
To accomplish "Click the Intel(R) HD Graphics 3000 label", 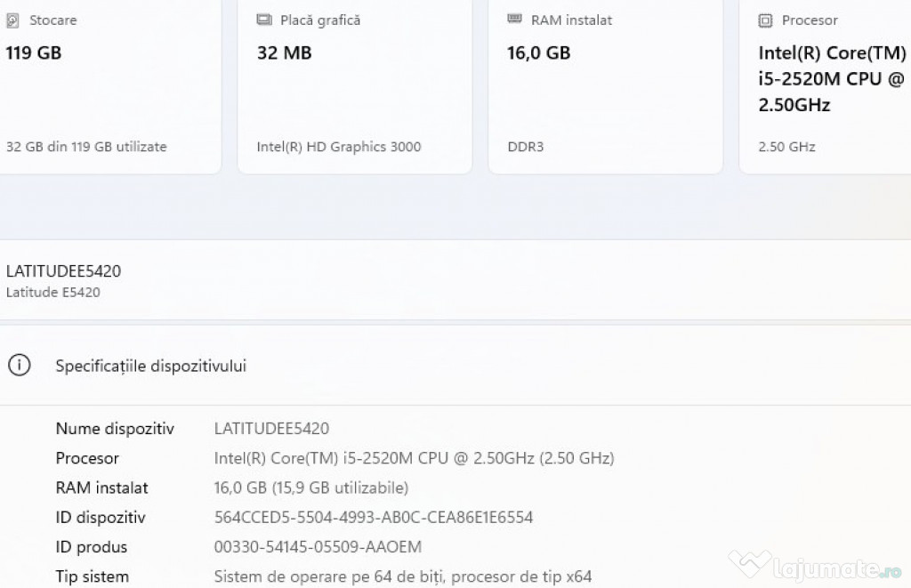I will [339, 147].
